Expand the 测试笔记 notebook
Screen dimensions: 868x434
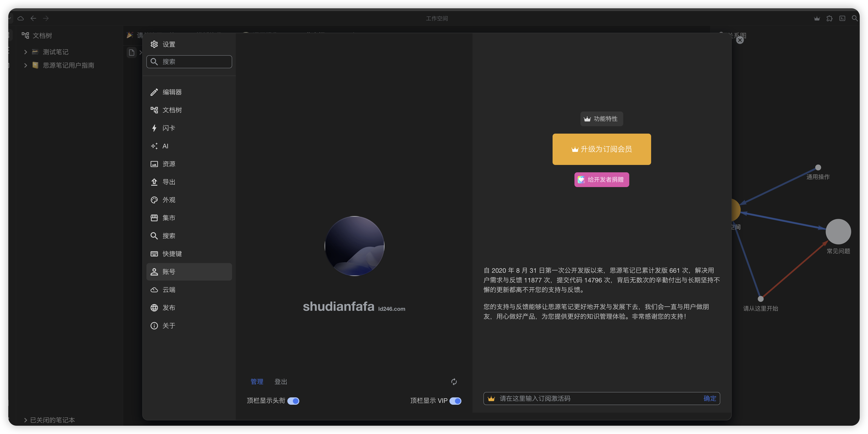tap(26, 52)
